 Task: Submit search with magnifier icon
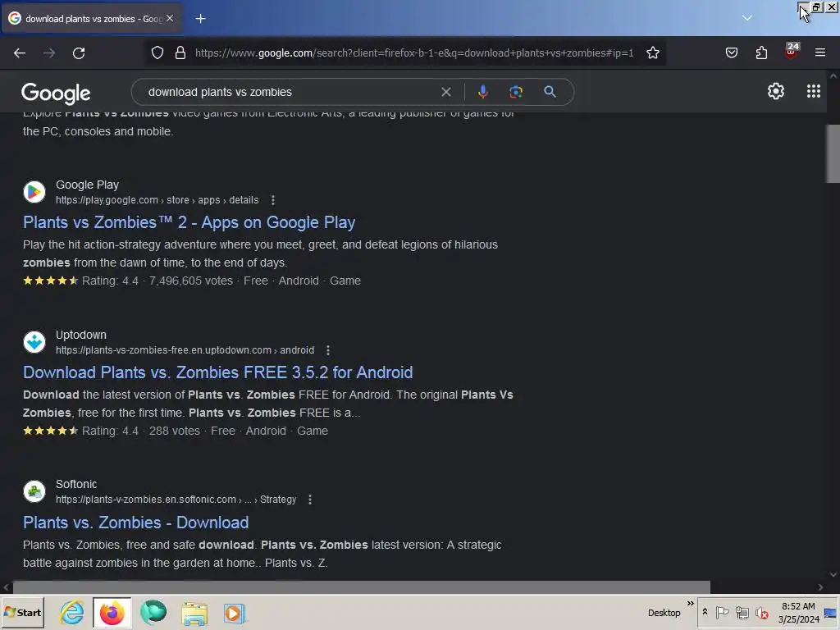(x=550, y=92)
